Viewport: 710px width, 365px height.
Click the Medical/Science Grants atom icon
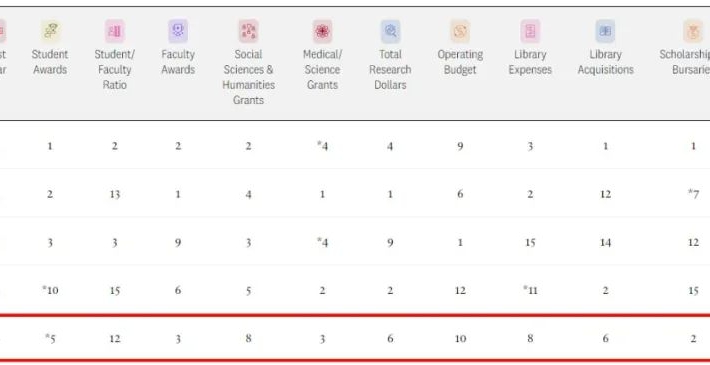pos(322,31)
